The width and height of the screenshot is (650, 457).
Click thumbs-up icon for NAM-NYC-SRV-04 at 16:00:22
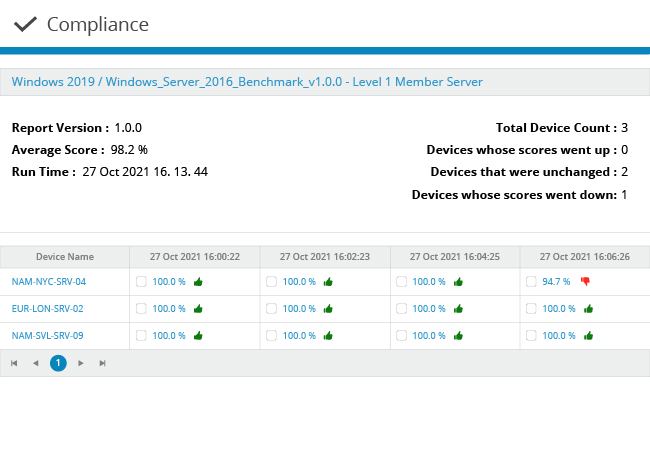(198, 282)
